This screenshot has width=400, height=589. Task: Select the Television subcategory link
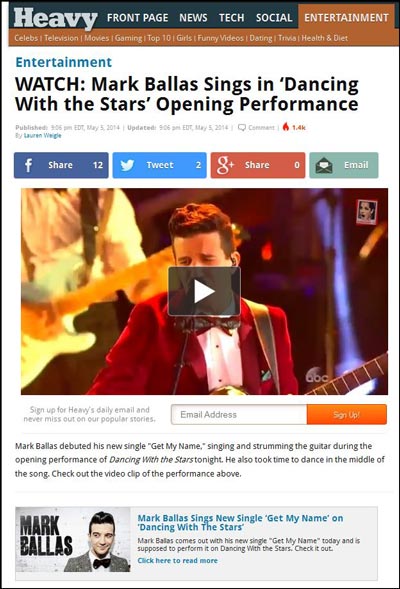61,38
